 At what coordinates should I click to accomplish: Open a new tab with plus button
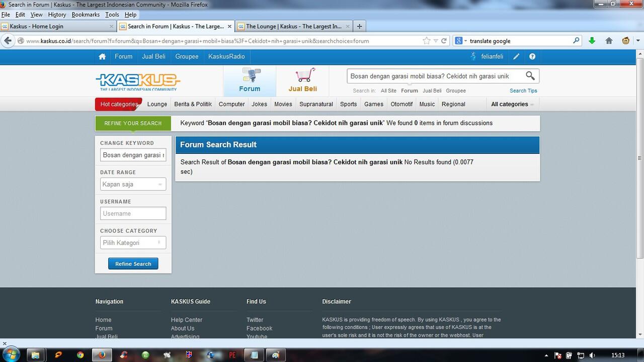click(359, 26)
